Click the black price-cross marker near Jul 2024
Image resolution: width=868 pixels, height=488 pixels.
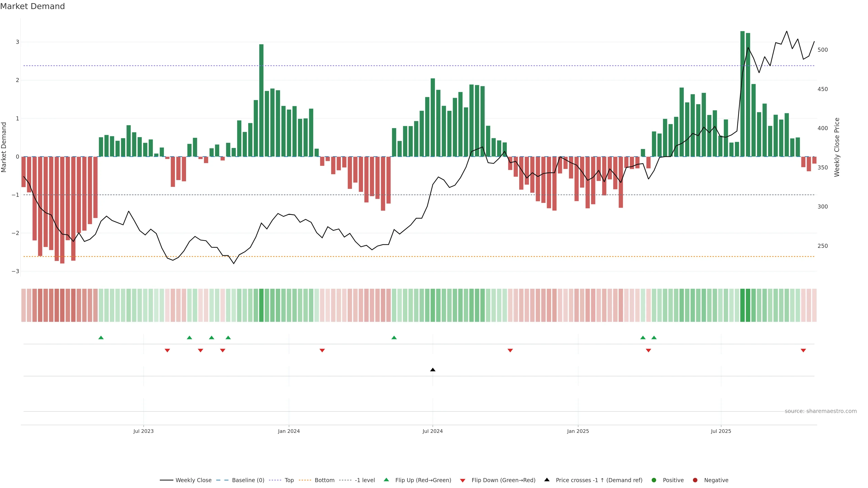[433, 370]
